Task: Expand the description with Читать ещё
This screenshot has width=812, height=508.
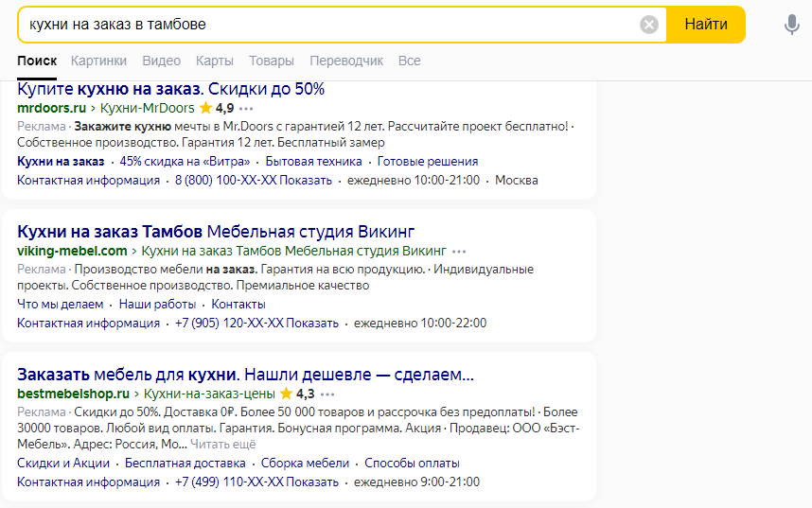Action: pos(222,445)
